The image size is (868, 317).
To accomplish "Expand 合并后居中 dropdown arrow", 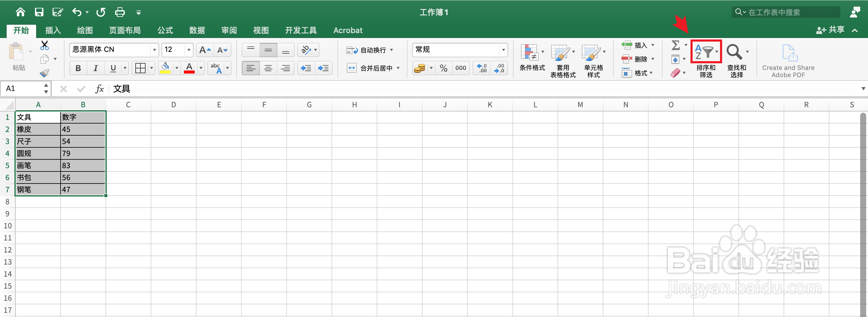I will click(398, 68).
